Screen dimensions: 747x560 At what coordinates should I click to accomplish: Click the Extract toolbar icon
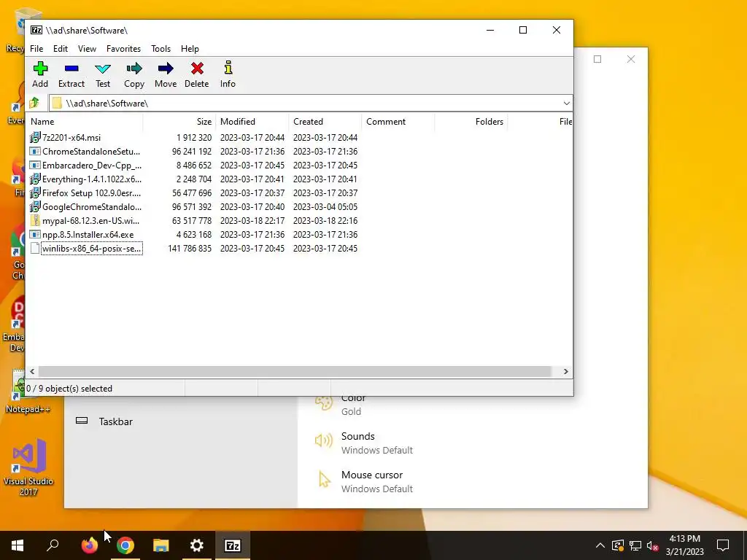click(x=71, y=75)
